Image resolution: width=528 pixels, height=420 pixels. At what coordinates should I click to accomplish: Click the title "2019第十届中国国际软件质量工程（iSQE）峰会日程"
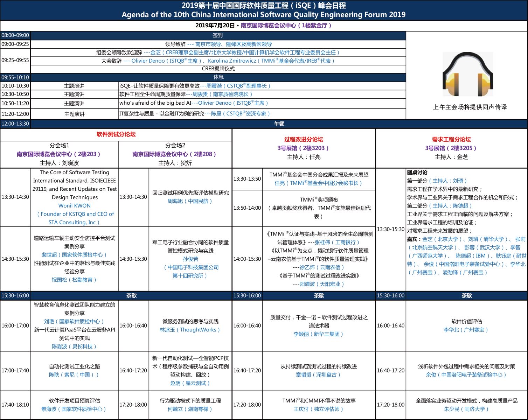tap(264, 6)
